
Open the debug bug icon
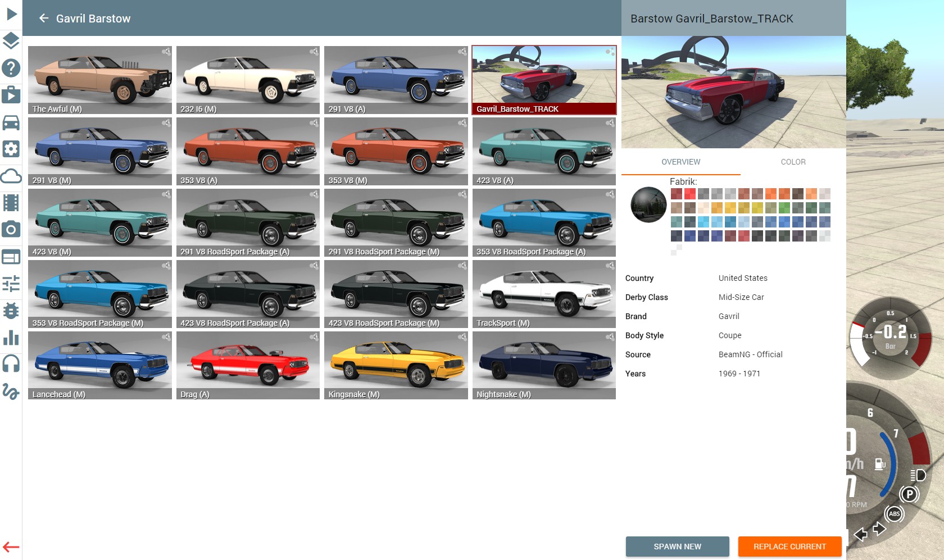[11, 311]
